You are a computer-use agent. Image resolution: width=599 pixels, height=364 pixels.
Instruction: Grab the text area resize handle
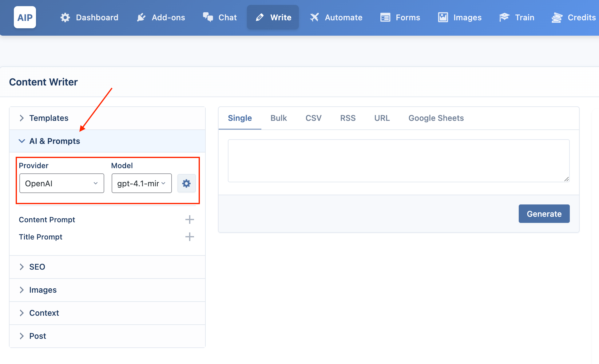click(x=566, y=179)
